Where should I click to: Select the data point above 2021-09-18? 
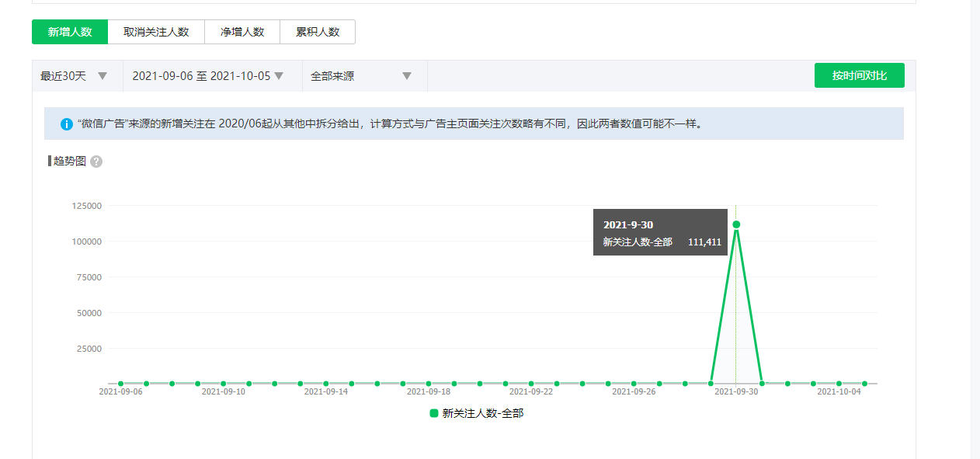click(x=429, y=384)
